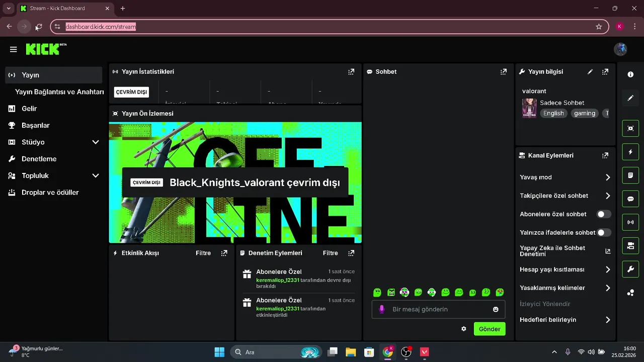Open Filtre in Etkinlik Akışı panel
Viewport: 644px width, 362px height.
pos(203,253)
